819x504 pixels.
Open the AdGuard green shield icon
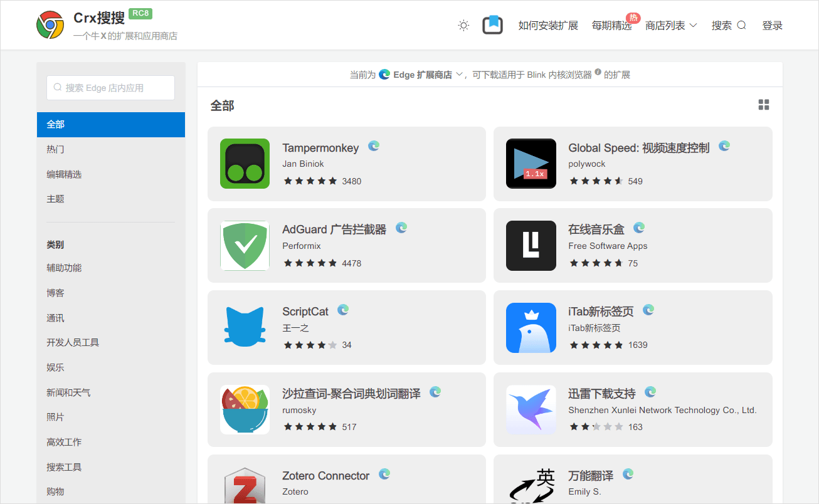[245, 246]
